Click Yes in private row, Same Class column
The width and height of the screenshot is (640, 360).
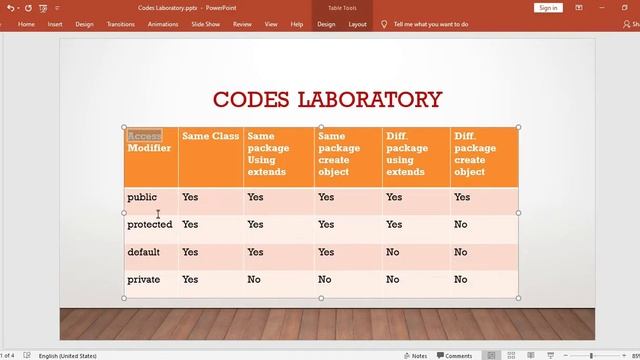click(x=190, y=280)
